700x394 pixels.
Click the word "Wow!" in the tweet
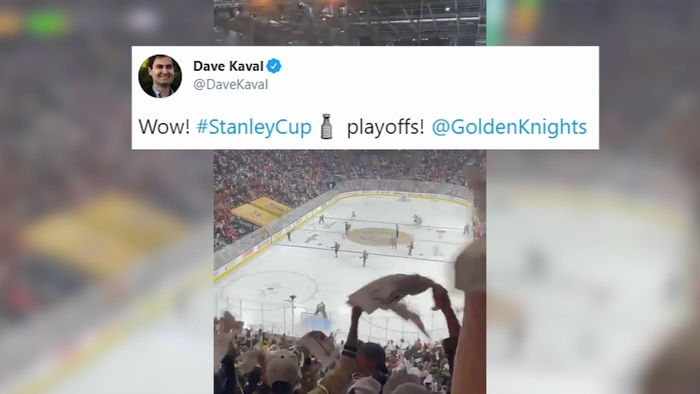[164, 127]
